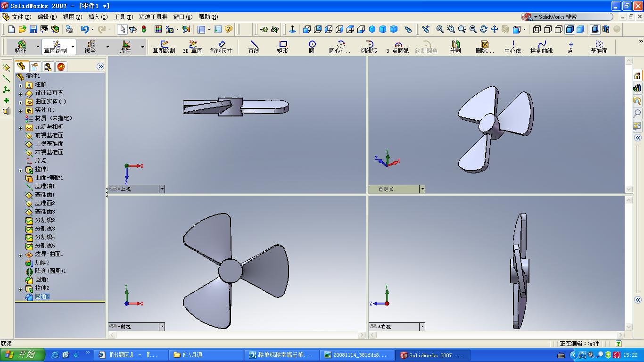
Task: Click the Smart Dimension tool (智能尺寸)
Action: tap(221, 47)
